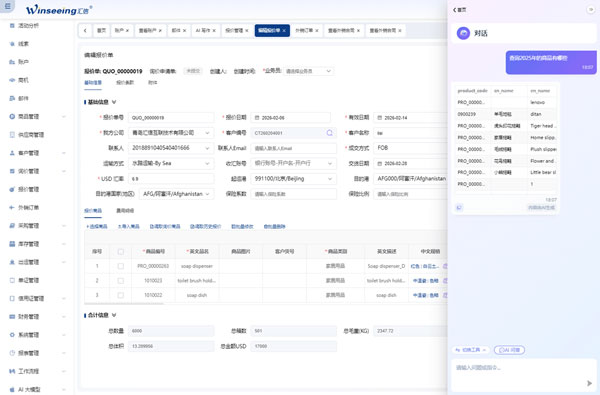
Task: Open 外销订单 sidebar entry
Action: point(29,207)
